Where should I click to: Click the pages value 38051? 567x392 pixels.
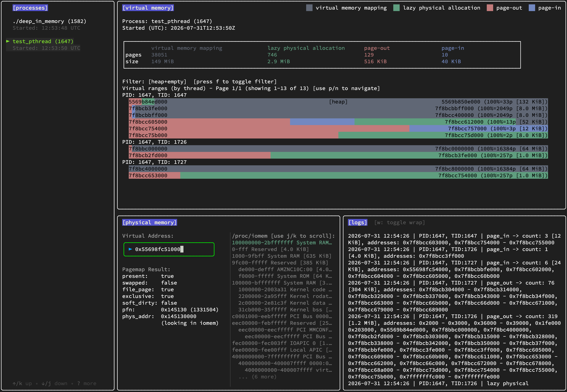(159, 55)
